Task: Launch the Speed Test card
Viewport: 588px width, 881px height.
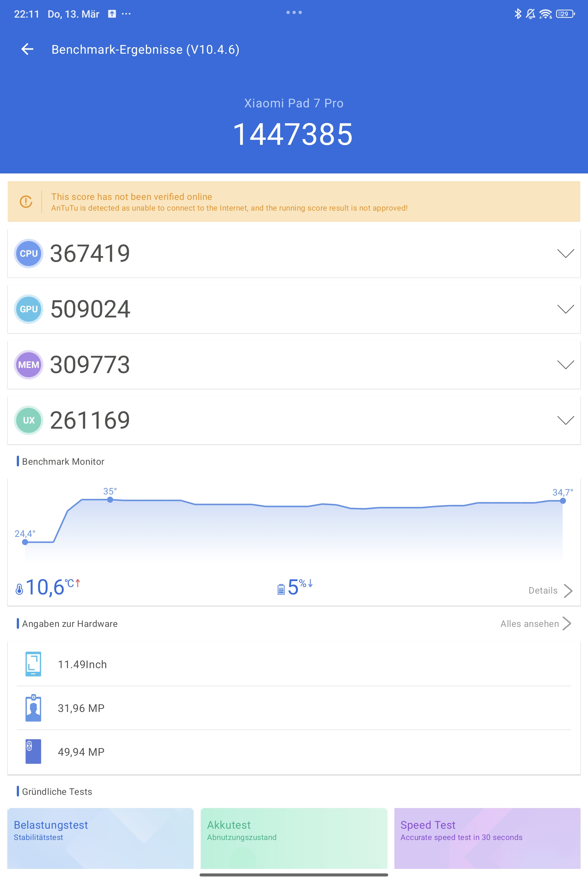Action: (487, 838)
